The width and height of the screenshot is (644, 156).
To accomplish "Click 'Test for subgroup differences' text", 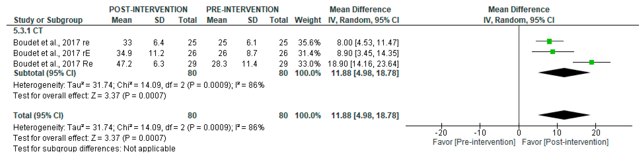I will (94, 149).
